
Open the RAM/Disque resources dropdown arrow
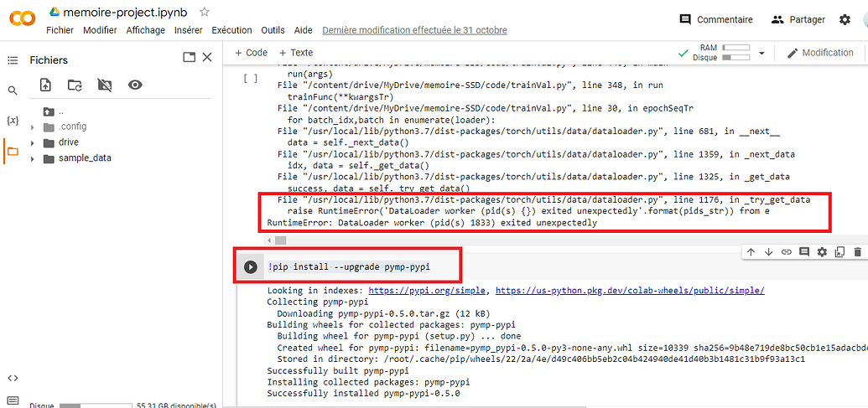[761, 53]
